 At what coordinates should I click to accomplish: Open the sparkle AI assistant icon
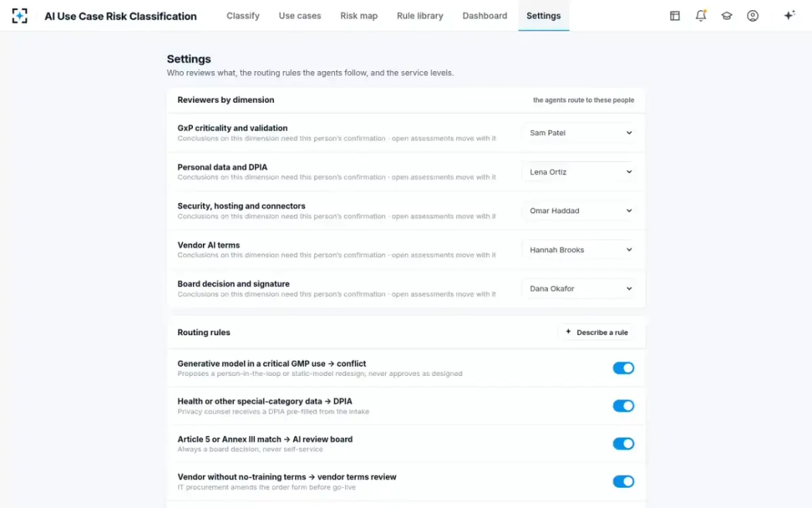[x=789, y=16]
